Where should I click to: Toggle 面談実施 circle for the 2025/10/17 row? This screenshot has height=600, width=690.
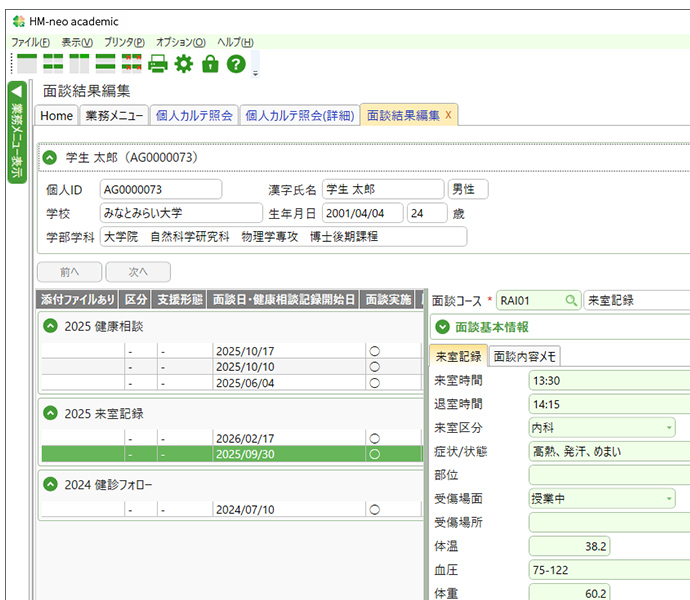375,351
